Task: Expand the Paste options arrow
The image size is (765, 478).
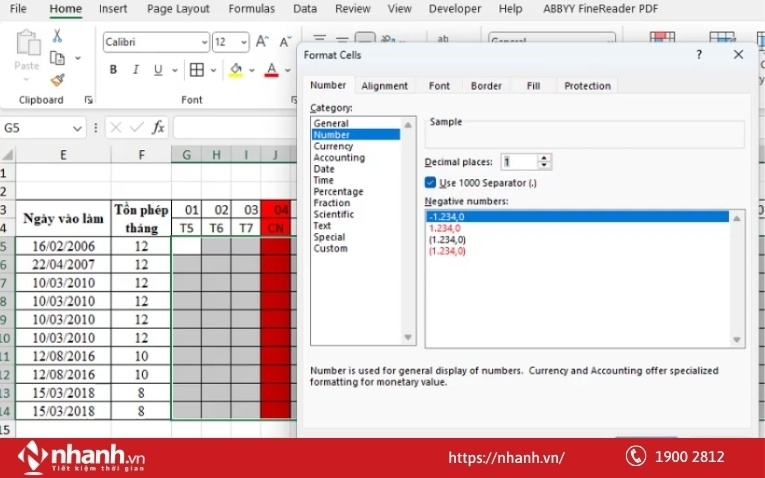Action: point(26,79)
